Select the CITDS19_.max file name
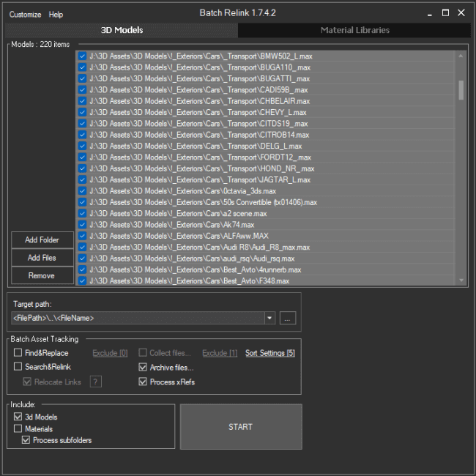This screenshot has width=476, height=476. point(284,124)
